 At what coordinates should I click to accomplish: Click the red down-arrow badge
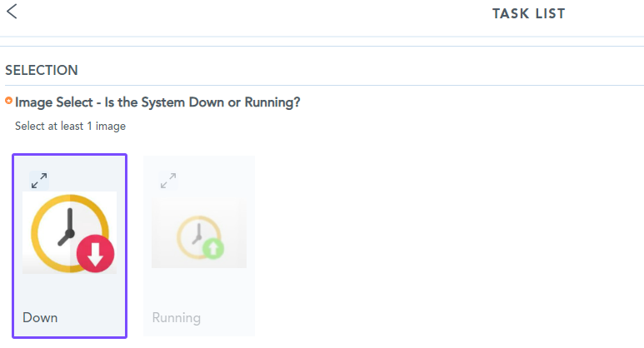tap(96, 254)
